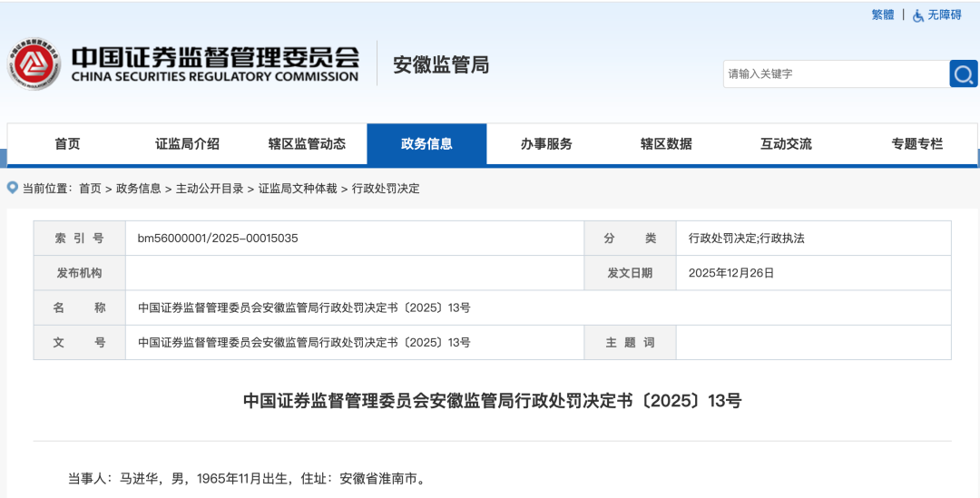
Task: Open 无障碍 accessibility mode link
Action: (x=945, y=15)
